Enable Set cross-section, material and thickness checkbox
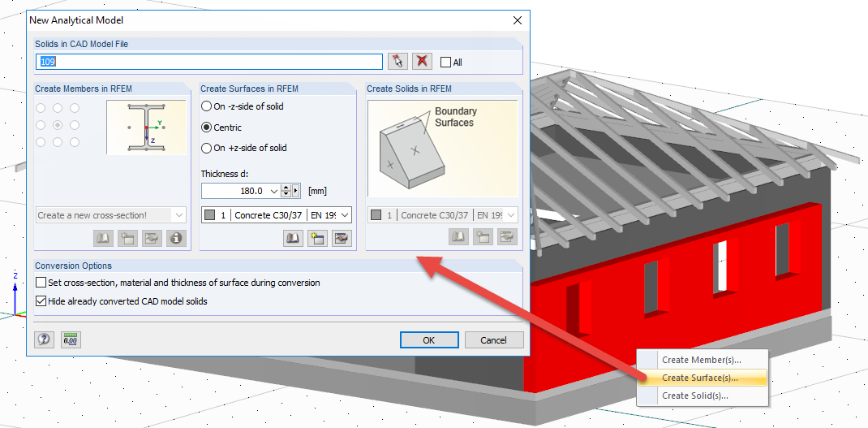This screenshot has width=868, height=428. coord(41,283)
